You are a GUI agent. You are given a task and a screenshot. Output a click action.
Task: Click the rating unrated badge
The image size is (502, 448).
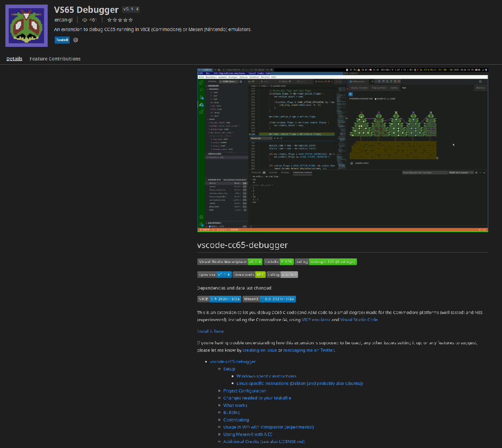(282, 275)
